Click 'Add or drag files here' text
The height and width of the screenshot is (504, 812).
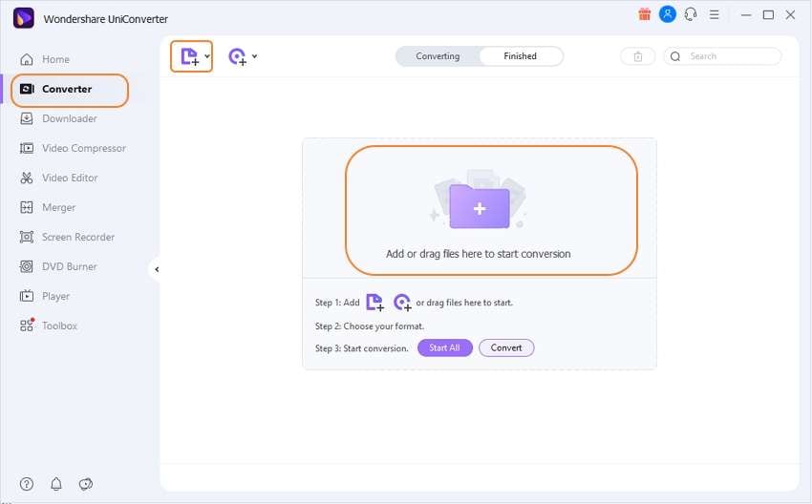(x=478, y=254)
